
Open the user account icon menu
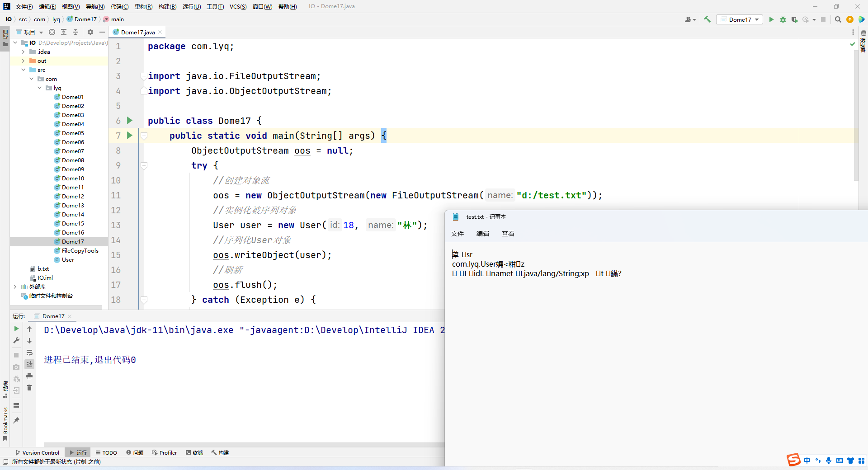pos(690,19)
